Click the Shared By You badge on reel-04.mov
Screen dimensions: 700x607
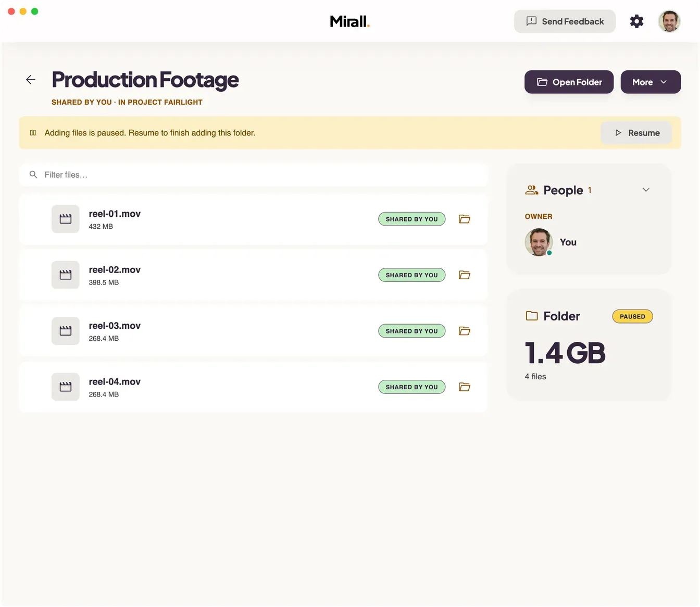point(411,387)
